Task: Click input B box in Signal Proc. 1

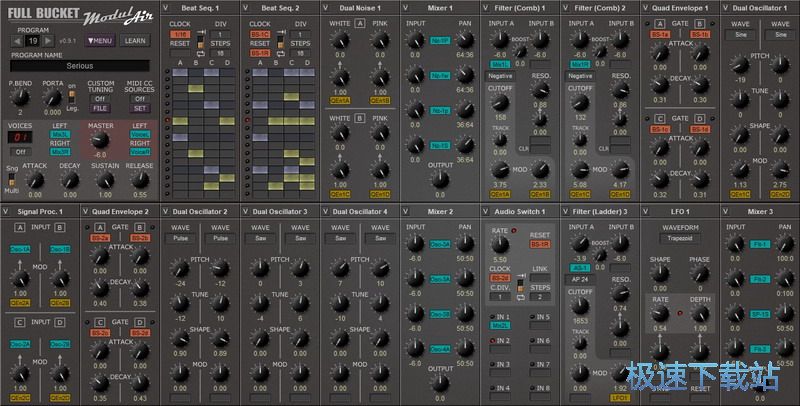Action: click(60, 227)
